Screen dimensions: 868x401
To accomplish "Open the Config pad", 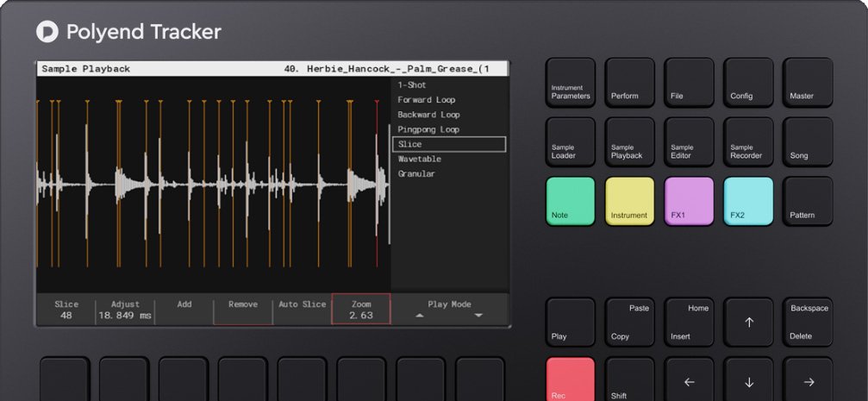I will tap(748, 83).
